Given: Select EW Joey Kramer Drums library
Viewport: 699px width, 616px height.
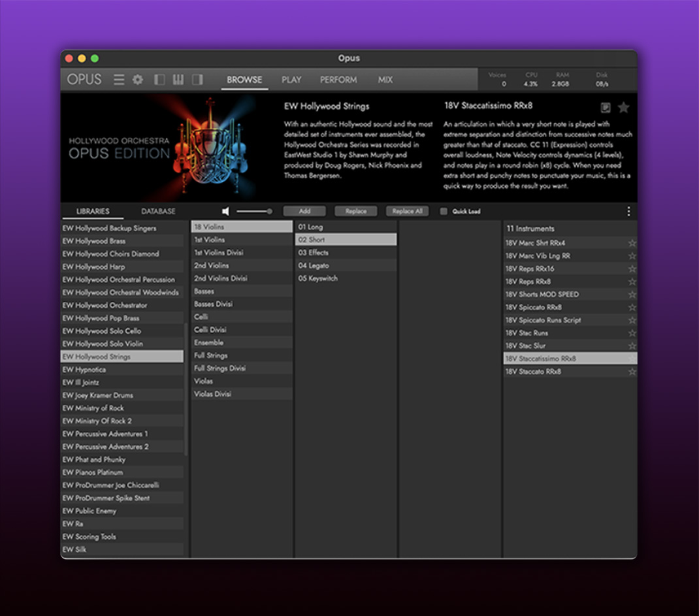Looking at the screenshot, I should pos(122,395).
